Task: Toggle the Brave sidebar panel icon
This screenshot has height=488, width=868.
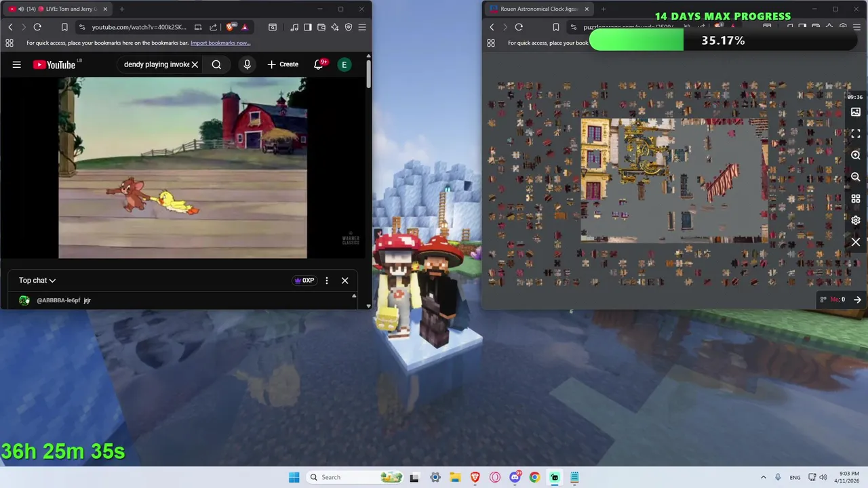Action: tap(308, 27)
